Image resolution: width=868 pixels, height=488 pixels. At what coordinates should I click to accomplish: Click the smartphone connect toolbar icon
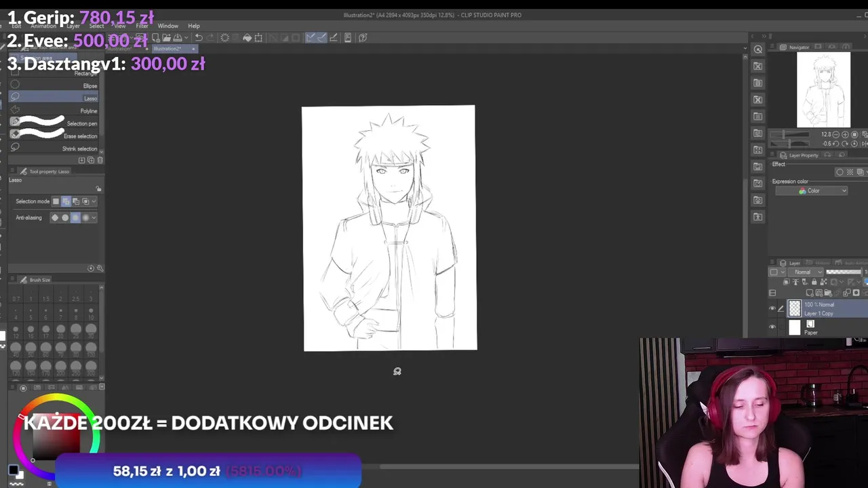point(348,37)
